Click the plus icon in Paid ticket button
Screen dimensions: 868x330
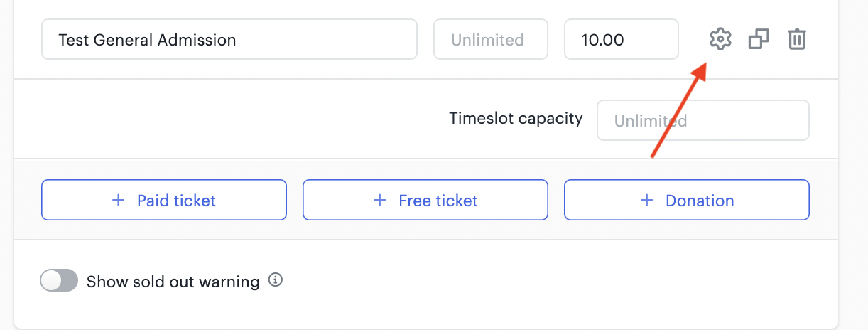[x=119, y=201]
